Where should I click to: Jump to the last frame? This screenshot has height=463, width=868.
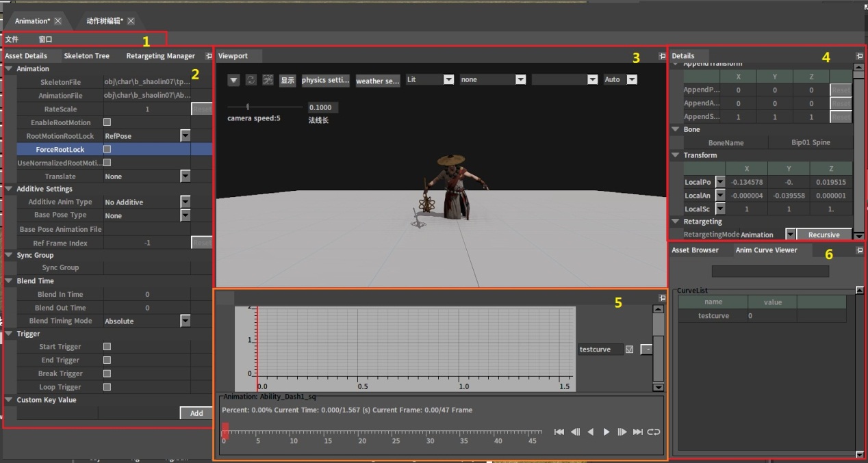(637, 432)
